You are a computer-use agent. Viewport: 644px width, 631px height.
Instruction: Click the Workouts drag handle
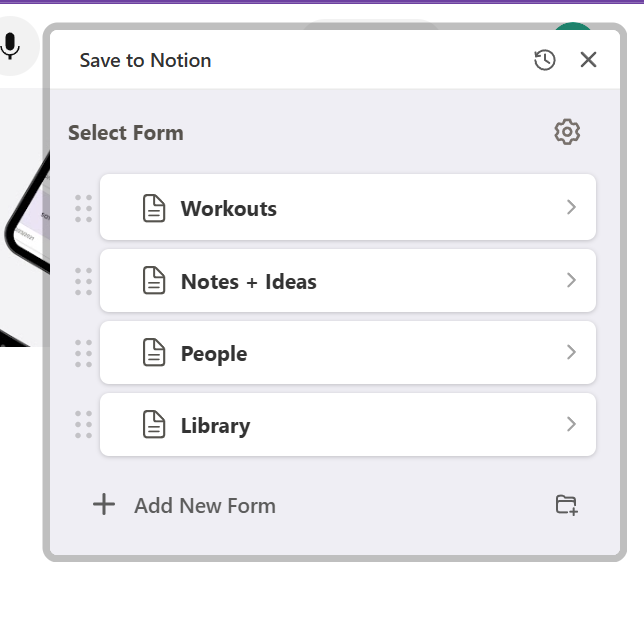pos(84,208)
